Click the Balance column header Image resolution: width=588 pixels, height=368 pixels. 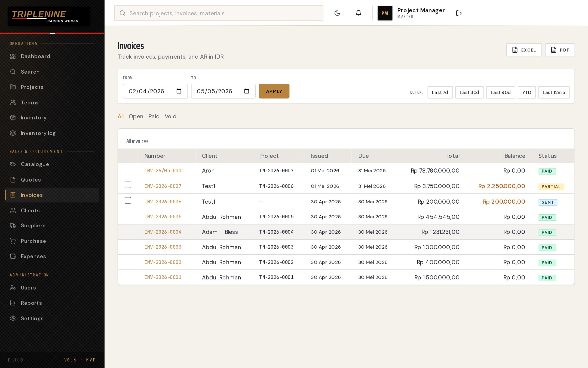coord(515,156)
